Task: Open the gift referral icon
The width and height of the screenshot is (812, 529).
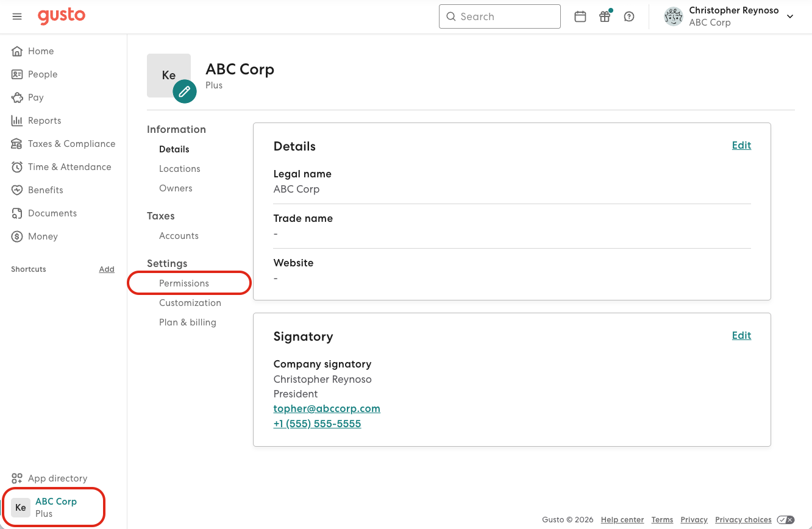Action: (605, 16)
